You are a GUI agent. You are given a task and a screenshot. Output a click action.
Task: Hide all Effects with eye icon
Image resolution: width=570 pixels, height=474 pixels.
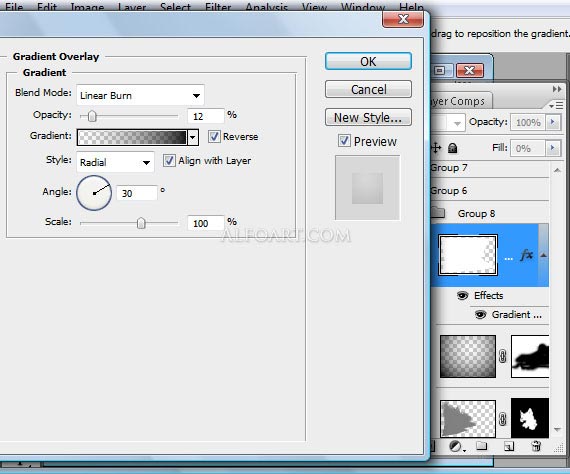point(462,295)
